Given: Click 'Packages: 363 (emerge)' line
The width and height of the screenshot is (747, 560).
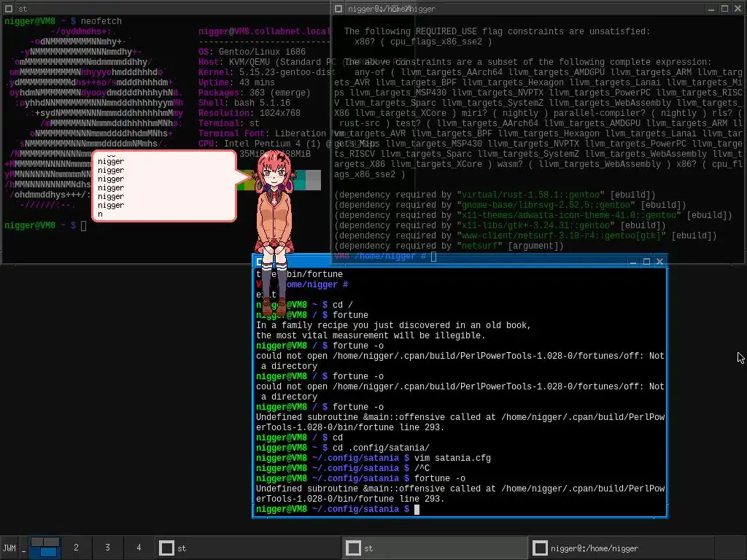Looking at the screenshot, I should [x=254, y=93].
